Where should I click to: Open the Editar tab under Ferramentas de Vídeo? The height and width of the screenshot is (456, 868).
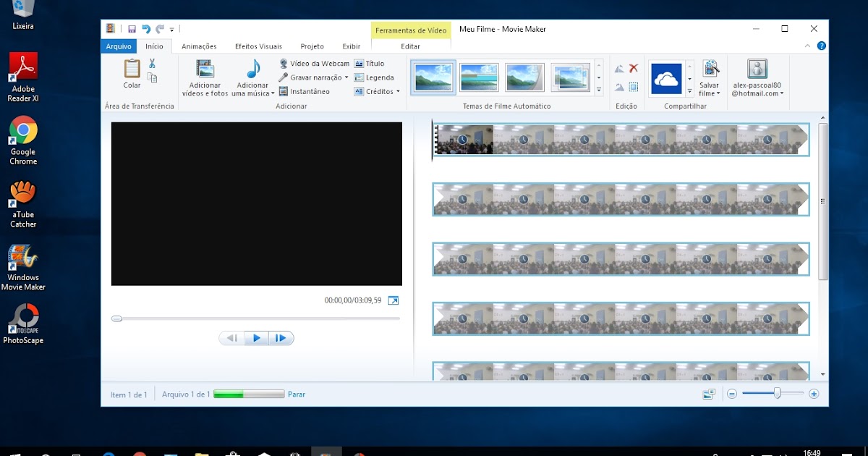point(410,46)
